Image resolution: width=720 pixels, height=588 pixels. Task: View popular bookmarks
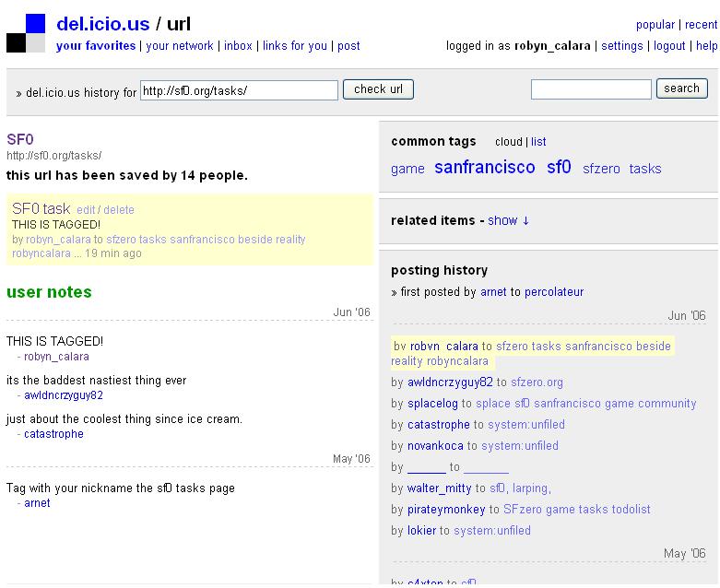coord(655,25)
